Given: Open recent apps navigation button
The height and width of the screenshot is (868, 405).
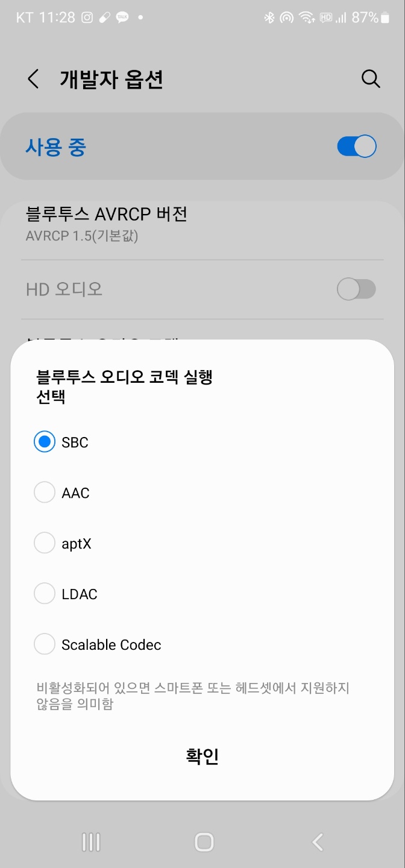Looking at the screenshot, I should click(91, 842).
